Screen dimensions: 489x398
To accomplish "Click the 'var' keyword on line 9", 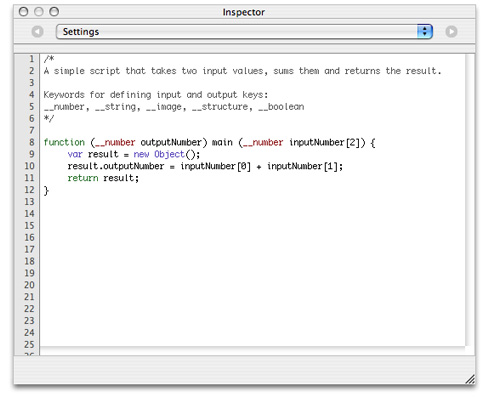I will pos(75,154).
